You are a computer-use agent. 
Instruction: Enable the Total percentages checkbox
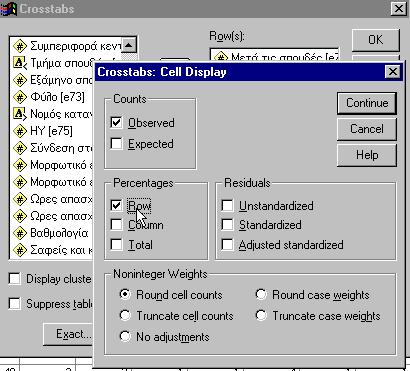[116, 245]
